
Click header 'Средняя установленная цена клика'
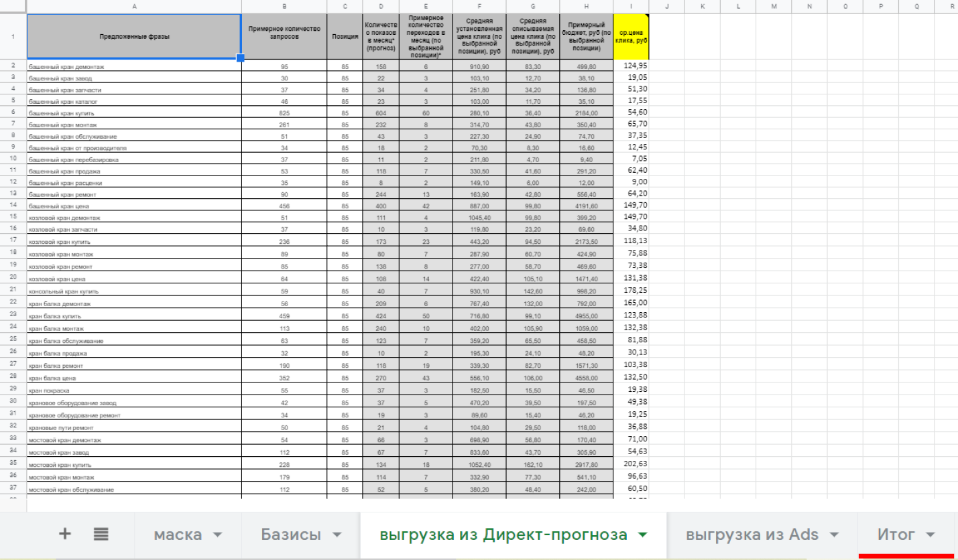pos(479,37)
